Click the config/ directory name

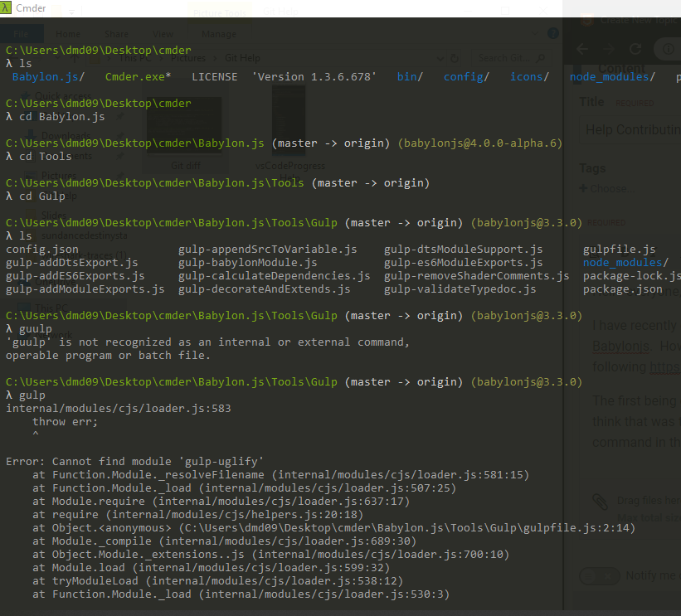point(466,77)
